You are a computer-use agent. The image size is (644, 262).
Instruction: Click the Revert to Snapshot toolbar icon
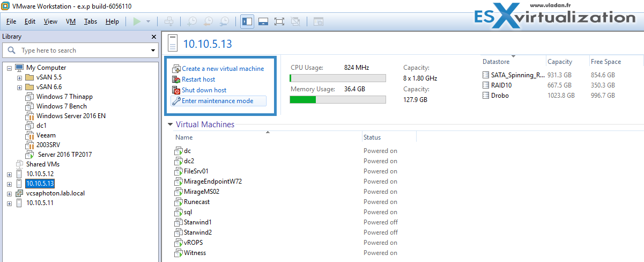[208, 21]
